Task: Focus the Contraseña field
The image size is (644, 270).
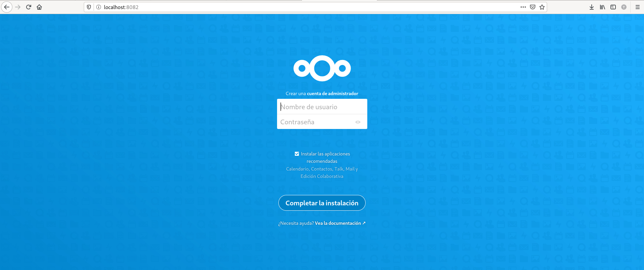Action: tap(322, 122)
